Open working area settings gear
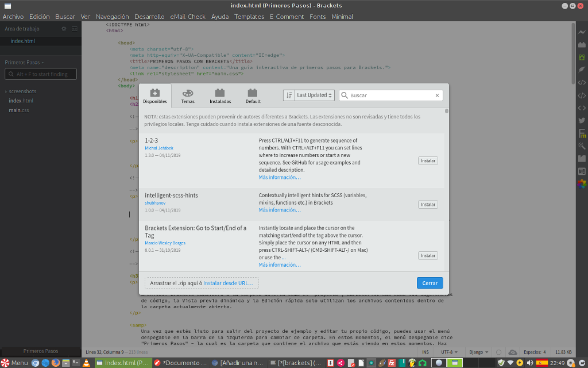Screen dimensions: 588x368 pyautogui.click(x=64, y=29)
